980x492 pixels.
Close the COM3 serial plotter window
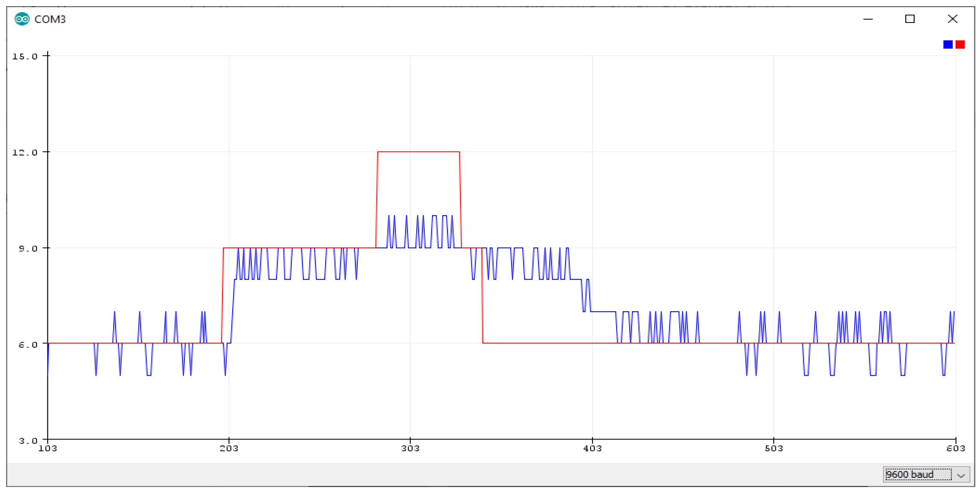(x=952, y=19)
